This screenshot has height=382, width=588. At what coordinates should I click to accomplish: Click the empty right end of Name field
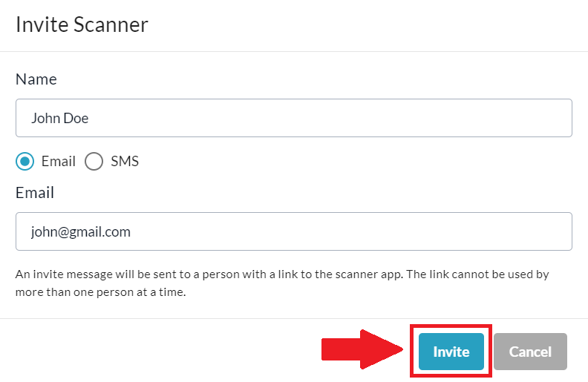(x=520, y=118)
